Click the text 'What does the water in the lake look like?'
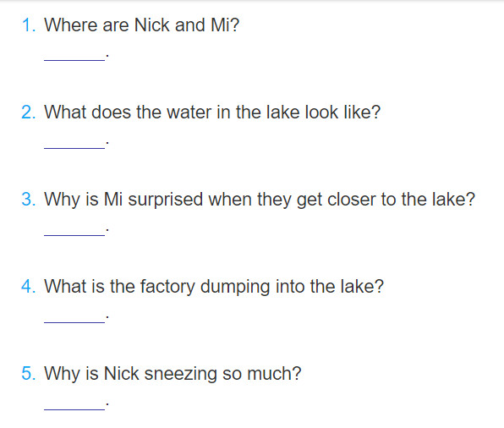The image size is (504, 428). pos(212,112)
